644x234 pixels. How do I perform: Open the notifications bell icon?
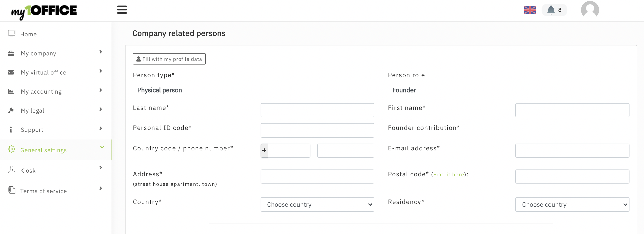(551, 10)
